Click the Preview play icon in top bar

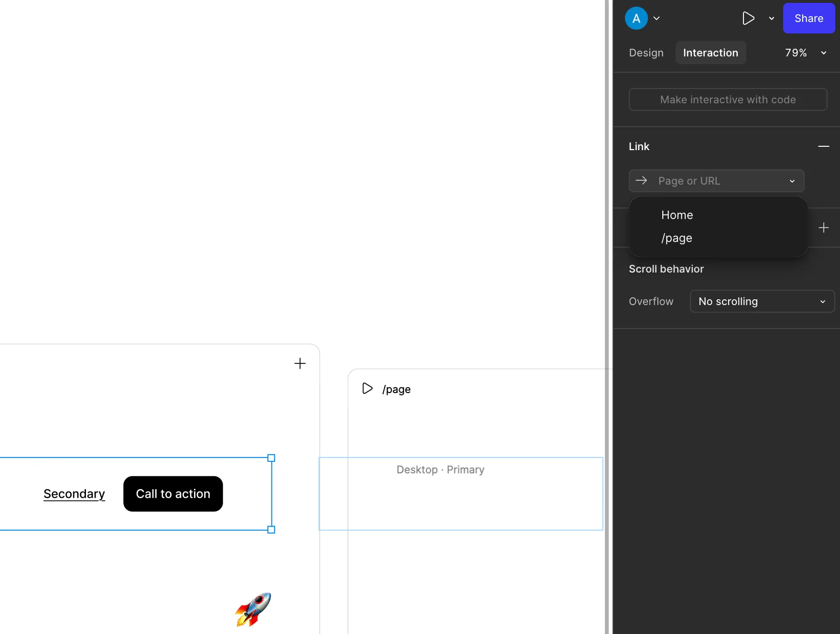(748, 18)
